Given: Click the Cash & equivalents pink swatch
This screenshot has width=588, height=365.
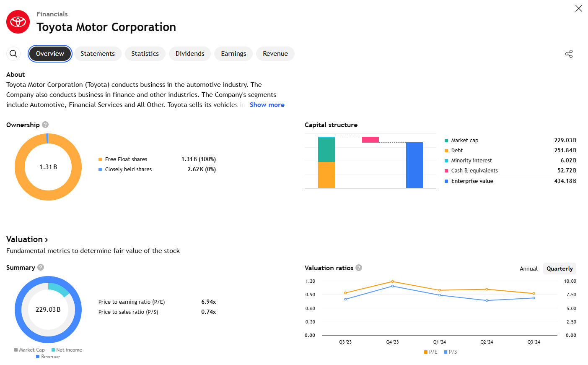Looking at the screenshot, I should [x=446, y=171].
